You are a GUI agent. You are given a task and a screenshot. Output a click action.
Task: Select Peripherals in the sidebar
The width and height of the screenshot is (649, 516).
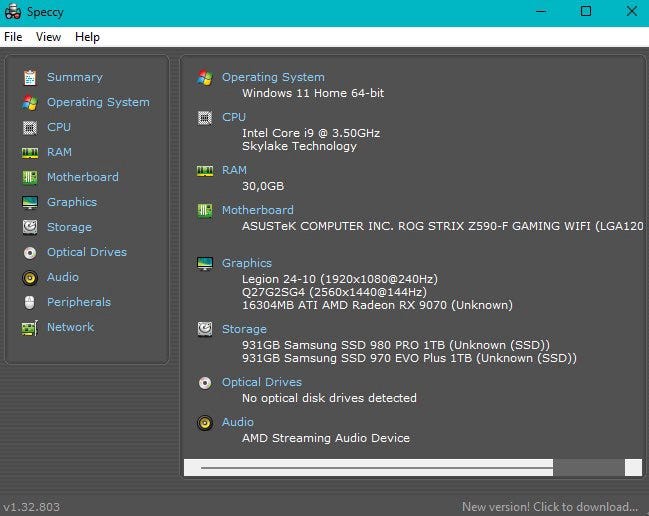[79, 302]
